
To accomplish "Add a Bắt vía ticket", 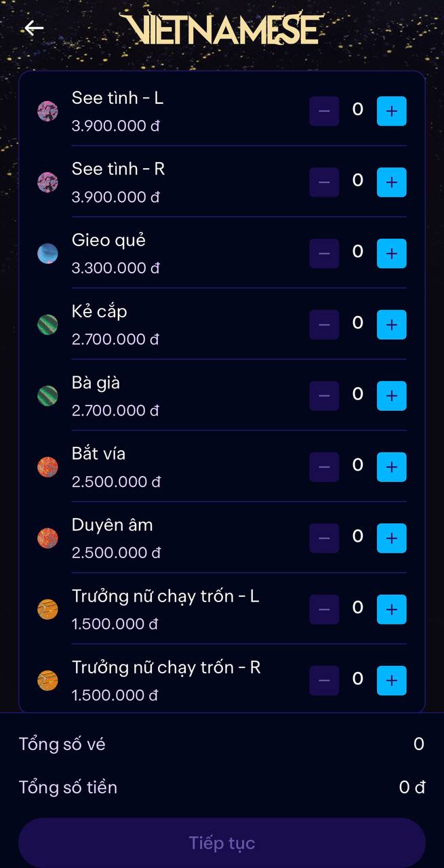I will coord(391,467).
